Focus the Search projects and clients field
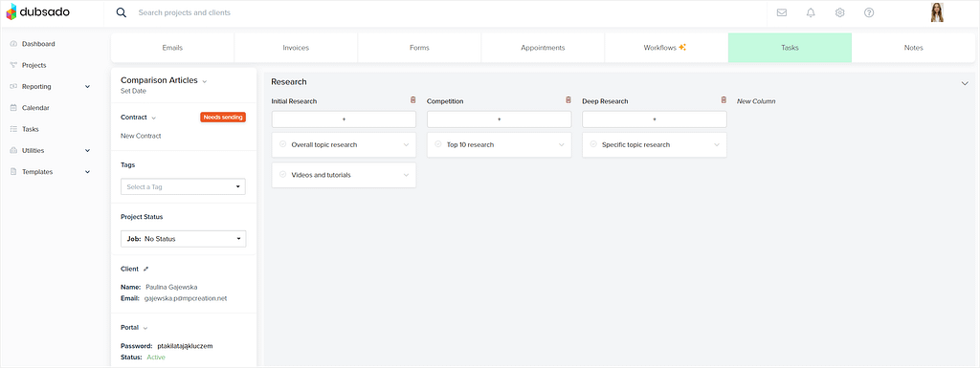Viewport: 980px width, 368px height. pyautogui.click(x=184, y=12)
